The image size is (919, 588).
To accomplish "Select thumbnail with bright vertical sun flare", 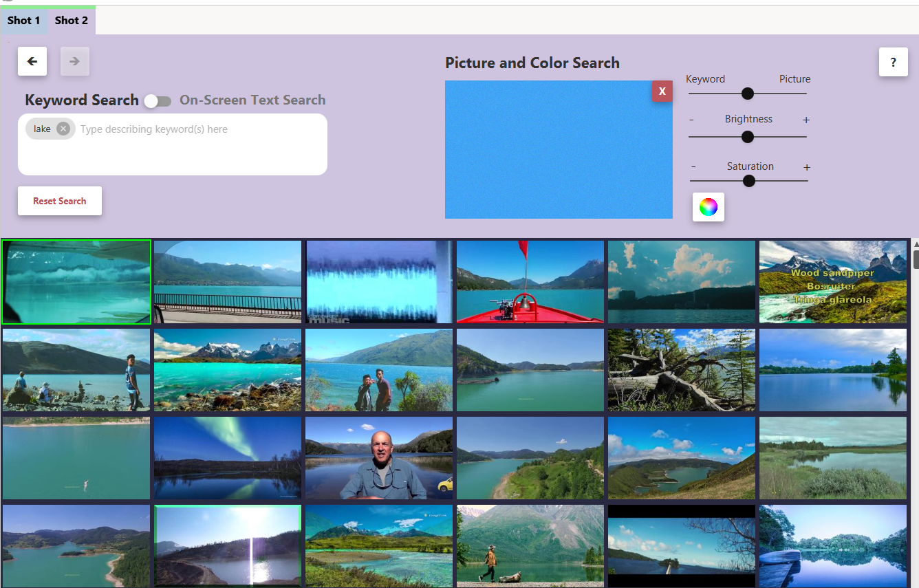I will coord(228,546).
